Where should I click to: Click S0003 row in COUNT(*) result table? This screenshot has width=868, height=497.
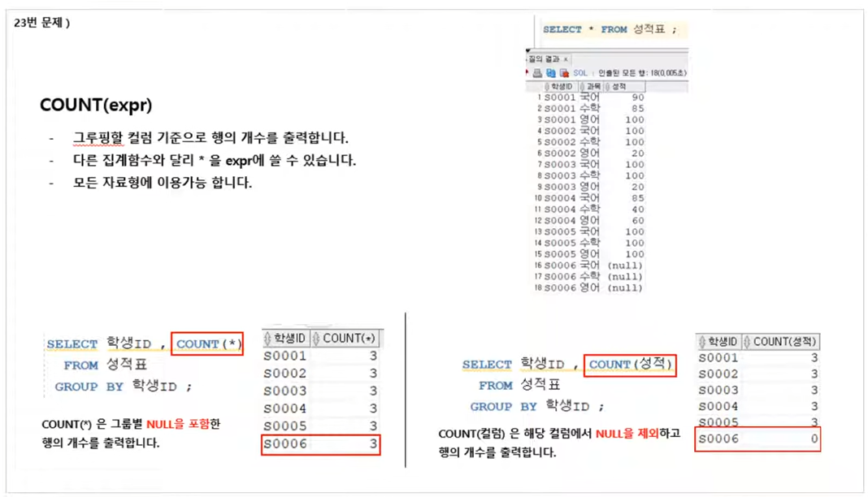click(321, 391)
